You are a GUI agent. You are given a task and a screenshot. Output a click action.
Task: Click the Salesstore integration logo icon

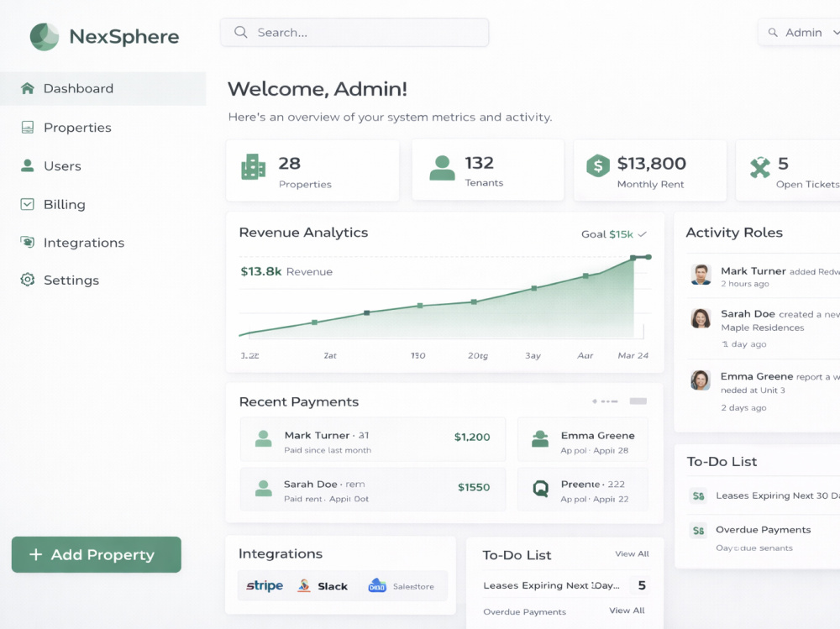click(377, 585)
